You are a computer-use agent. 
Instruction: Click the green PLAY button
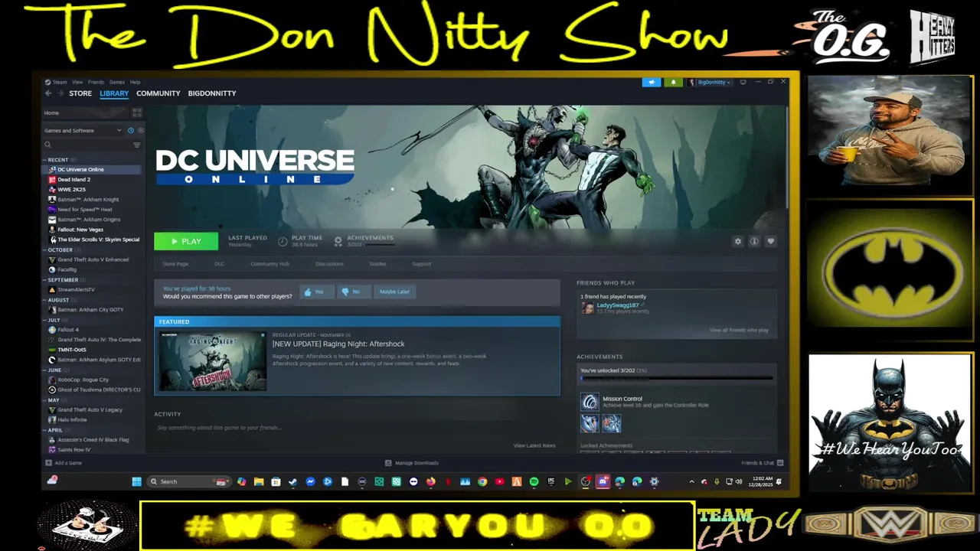point(186,241)
